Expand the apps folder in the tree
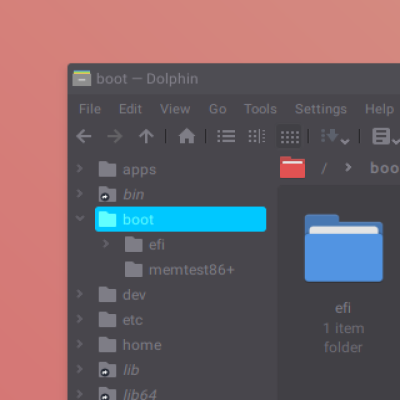 pyautogui.click(x=80, y=168)
